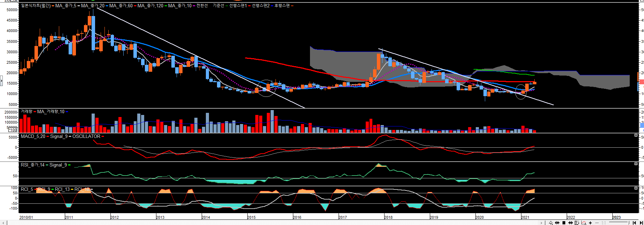Click the 일본식차트(월간) chart title
The width and height of the screenshot is (644, 225).
(36, 6)
